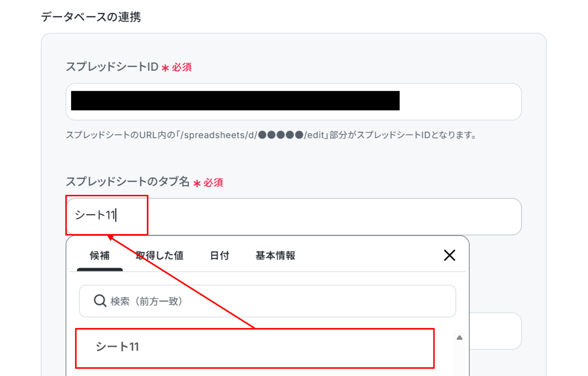Select the 日付 tab

pyautogui.click(x=219, y=256)
